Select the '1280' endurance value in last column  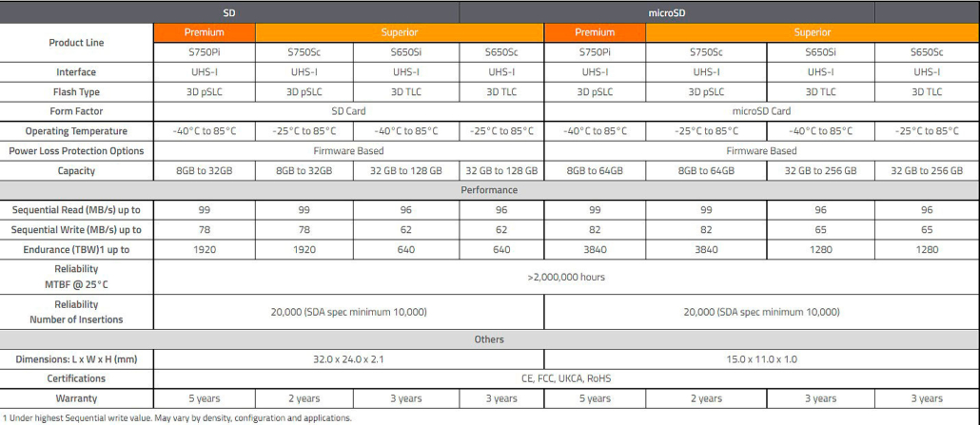[x=927, y=249]
